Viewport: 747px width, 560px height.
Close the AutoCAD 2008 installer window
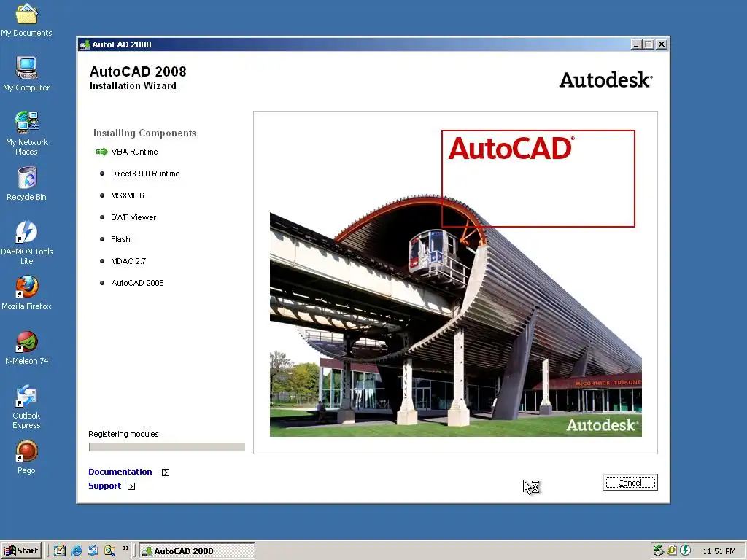pyautogui.click(x=662, y=44)
